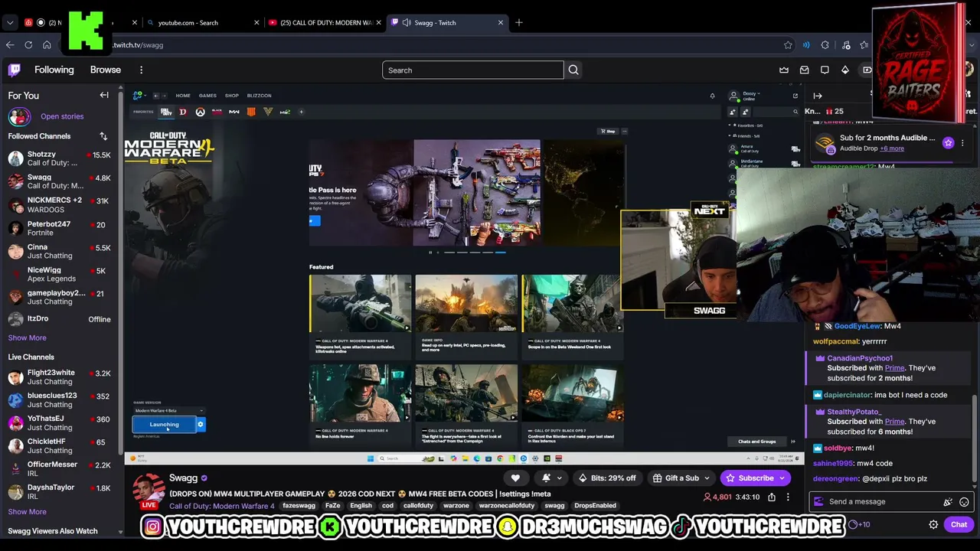
Task: Open the Audible drop options menu
Action: pos(962,143)
